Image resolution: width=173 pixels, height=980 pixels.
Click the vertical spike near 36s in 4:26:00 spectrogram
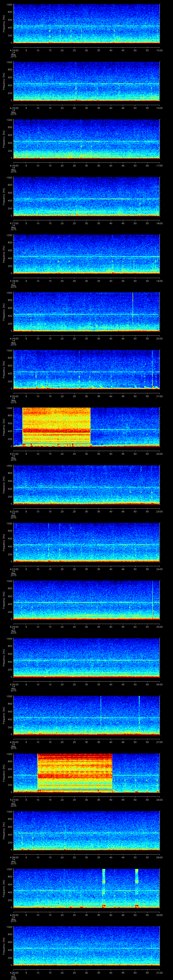tap(101, 714)
